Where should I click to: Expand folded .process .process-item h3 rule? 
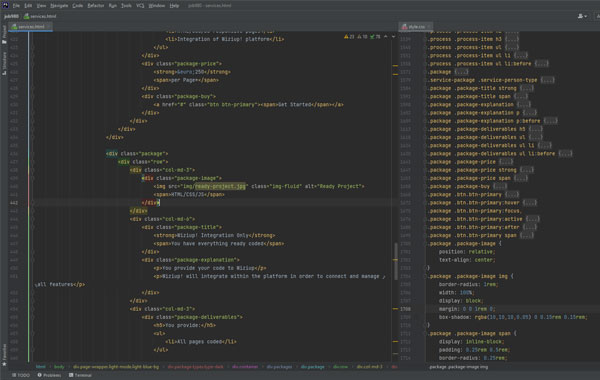(512, 39)
